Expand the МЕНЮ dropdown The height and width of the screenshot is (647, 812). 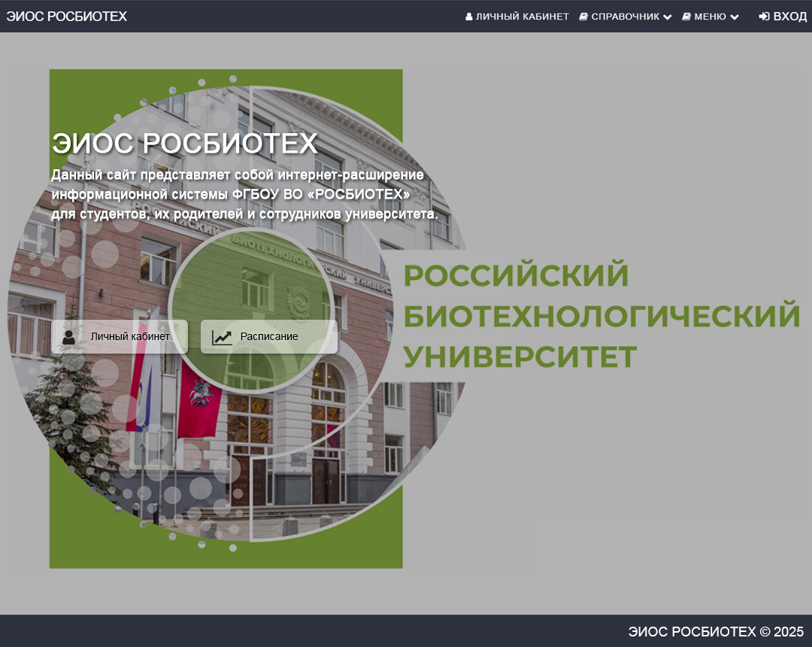tap(710, 17)
